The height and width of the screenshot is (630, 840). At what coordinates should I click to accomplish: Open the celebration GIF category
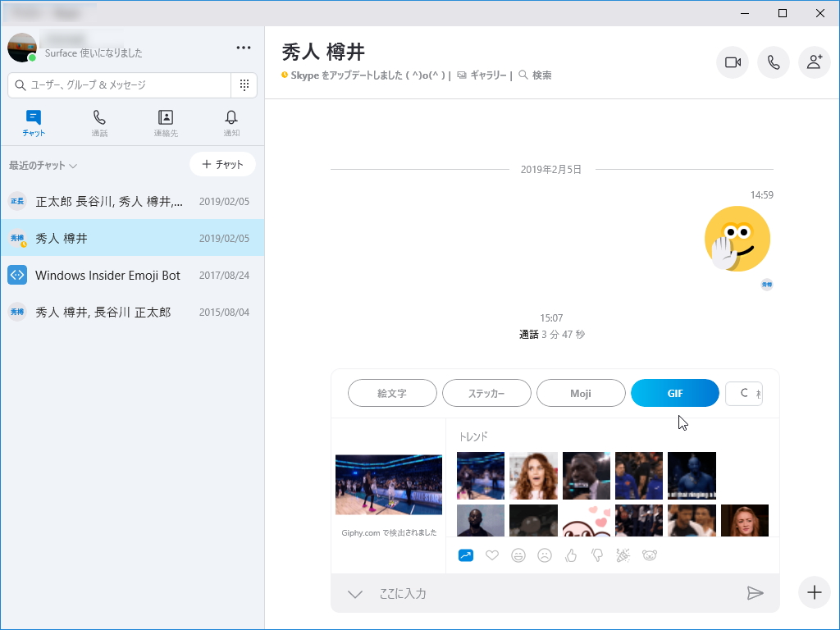point(623,555)
